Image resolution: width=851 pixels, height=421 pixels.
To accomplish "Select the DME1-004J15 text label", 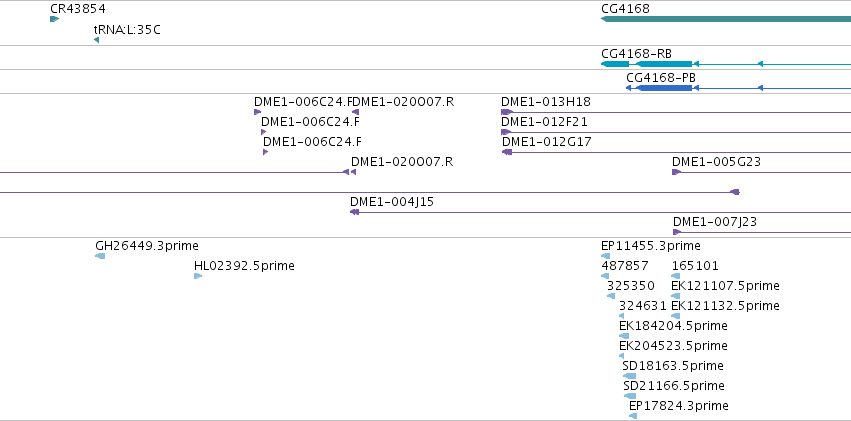I will 392,202.
